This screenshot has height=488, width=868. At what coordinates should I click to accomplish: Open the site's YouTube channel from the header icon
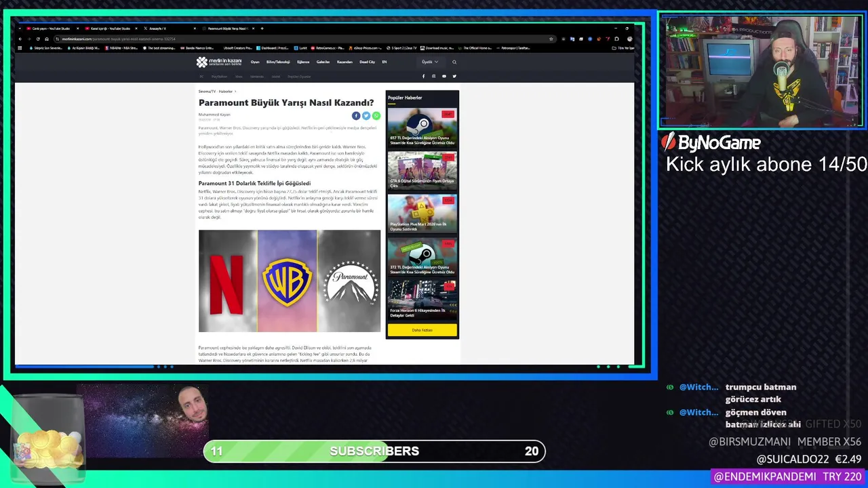point(444,76)
